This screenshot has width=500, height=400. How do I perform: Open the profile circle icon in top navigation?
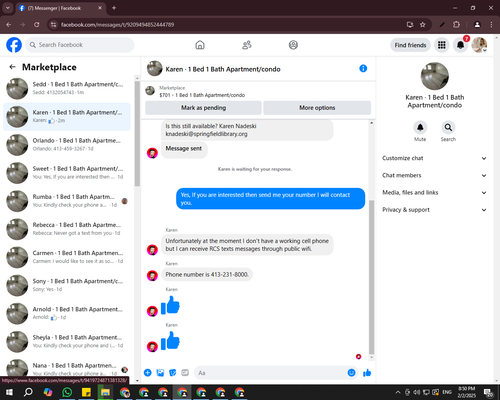click(293, 45)
